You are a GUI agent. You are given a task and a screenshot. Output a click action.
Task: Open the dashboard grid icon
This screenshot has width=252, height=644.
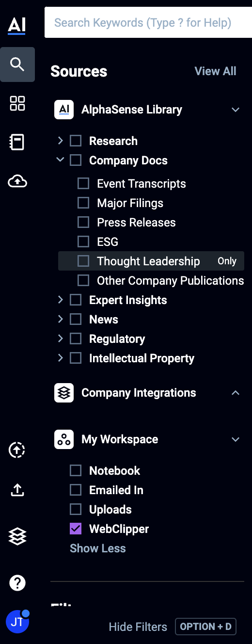click(x=17, y=103)
